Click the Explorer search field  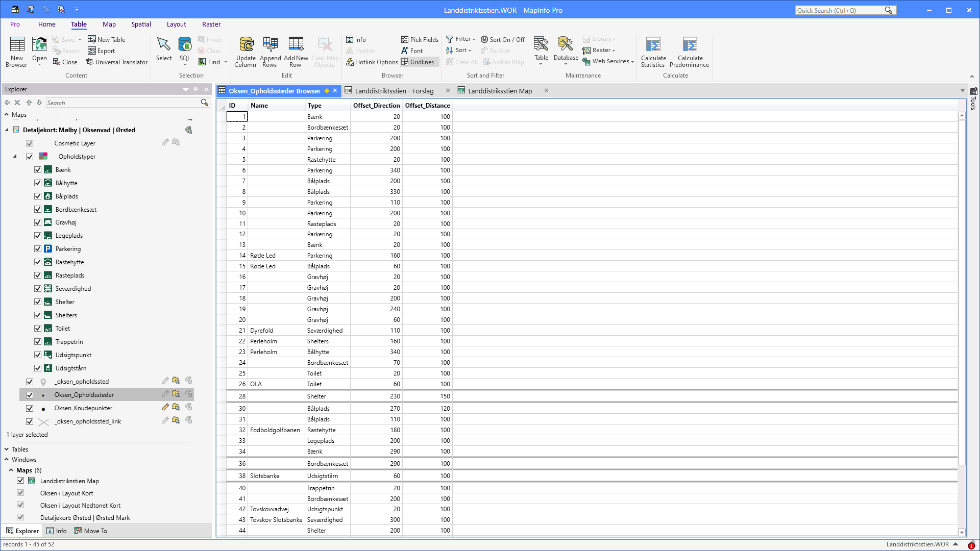pos(122,103)
